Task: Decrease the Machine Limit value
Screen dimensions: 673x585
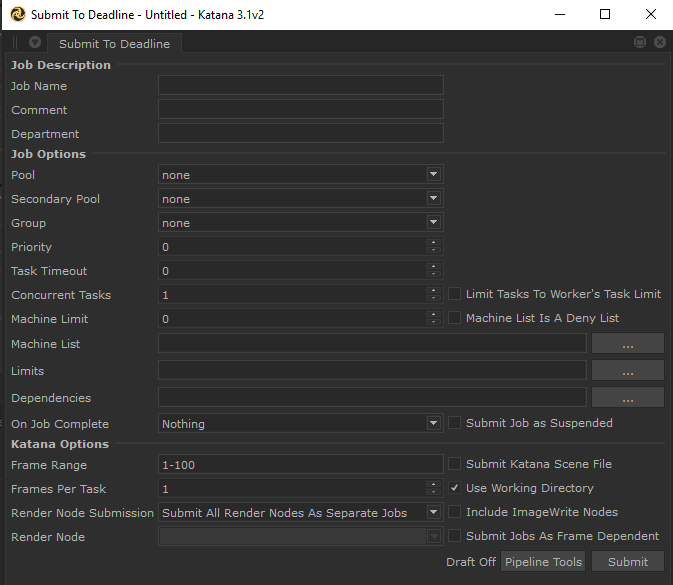Action: (434, 322)
